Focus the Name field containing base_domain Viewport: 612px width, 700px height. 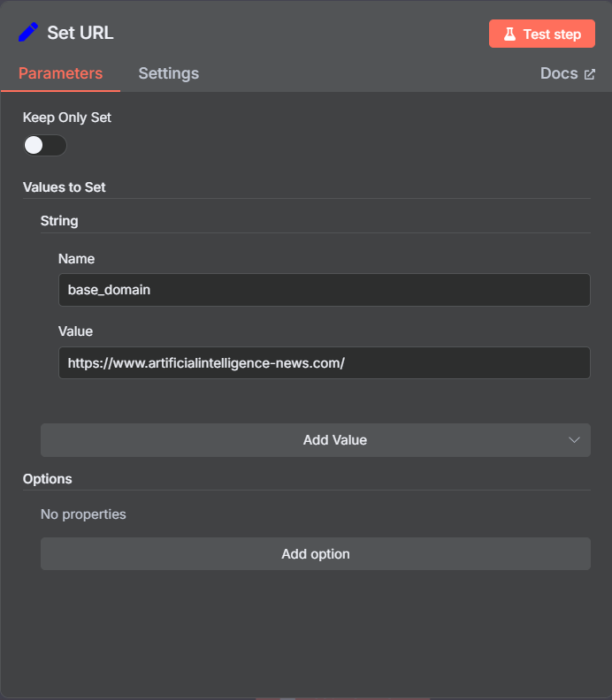[x=325, y=290]
